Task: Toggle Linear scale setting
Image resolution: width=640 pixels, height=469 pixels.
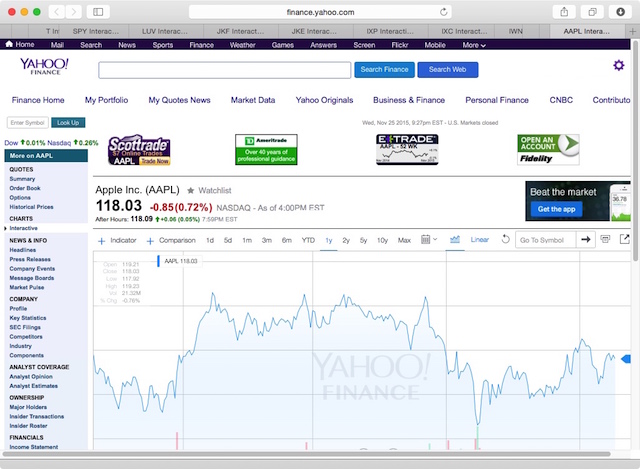Action: click(479, 240)
